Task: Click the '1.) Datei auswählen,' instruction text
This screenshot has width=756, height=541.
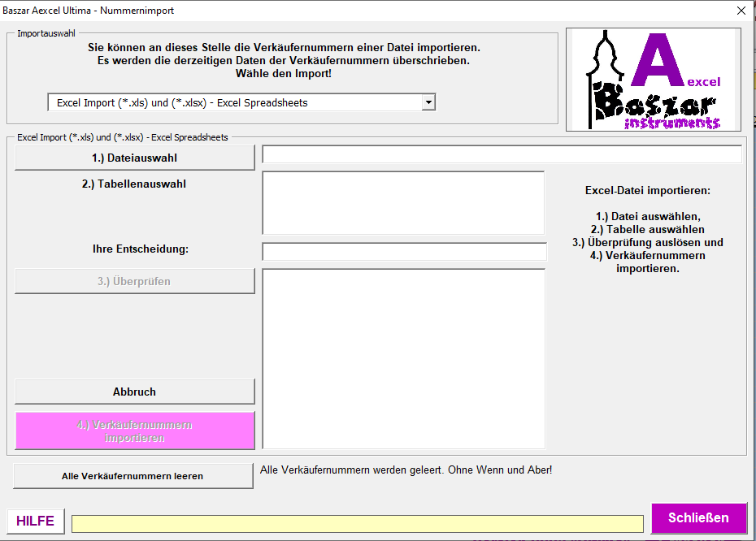Action: click(648, 216)
